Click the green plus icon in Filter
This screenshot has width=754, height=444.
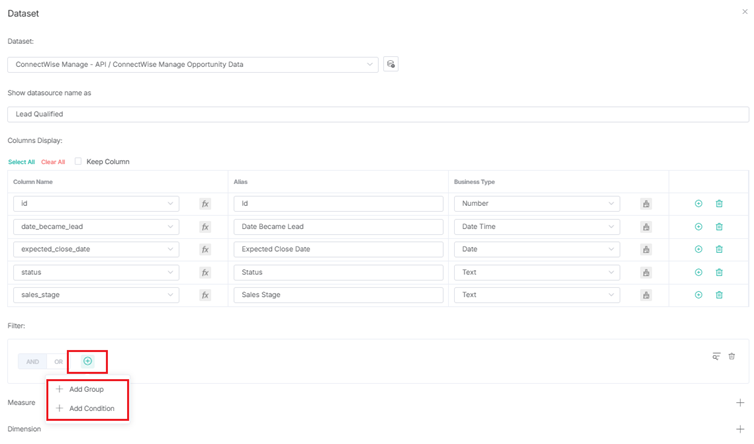[x=88, y=361]
